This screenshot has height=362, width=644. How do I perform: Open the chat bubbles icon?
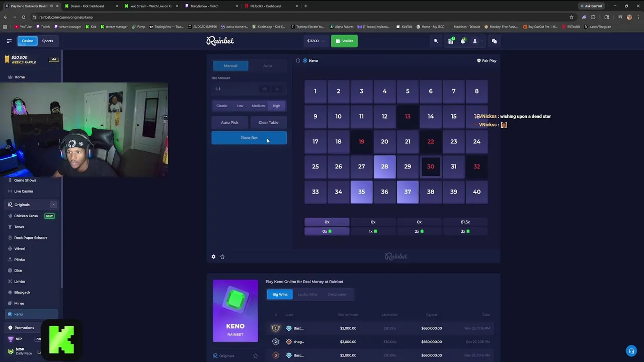click(494, 41)
